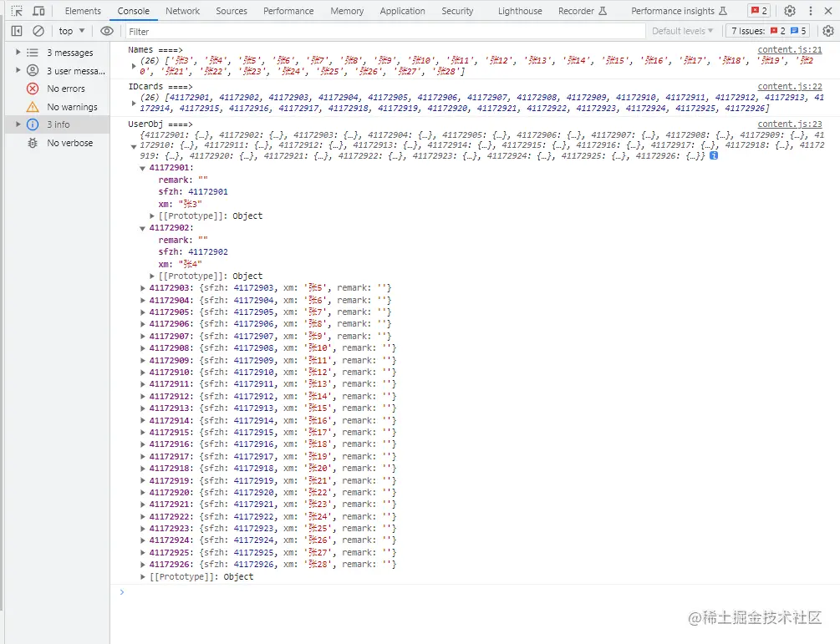This screenshot has width=840, height=644.
Task: Click the error count badge showing 2
Action: coord(759,11)
